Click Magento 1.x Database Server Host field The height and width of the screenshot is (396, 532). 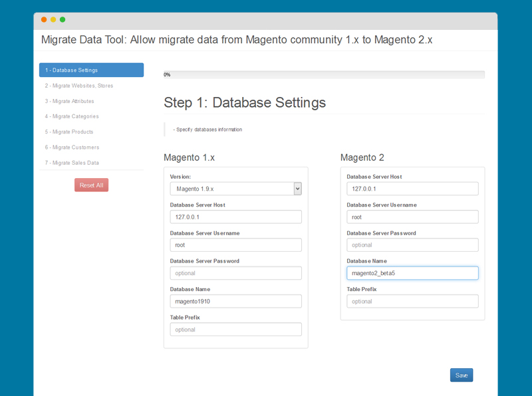pos(236,217)
